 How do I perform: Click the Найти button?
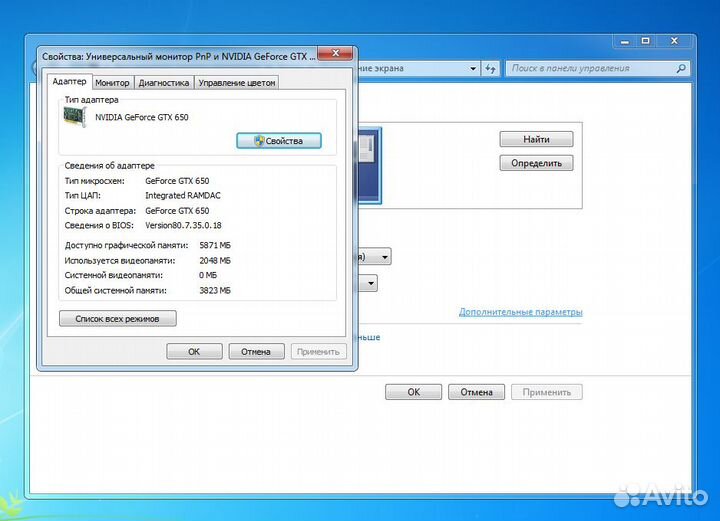click(x=536, y=139)
